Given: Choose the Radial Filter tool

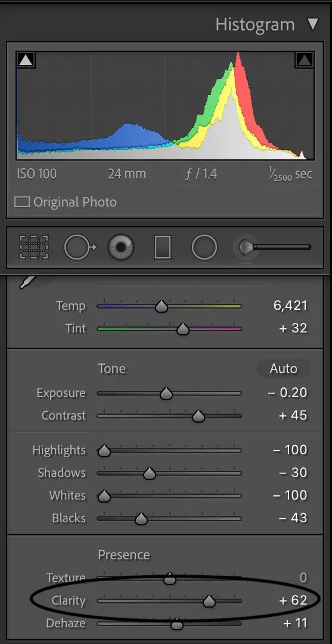Looking at the screenshot, I should click(x=204, y=247).
